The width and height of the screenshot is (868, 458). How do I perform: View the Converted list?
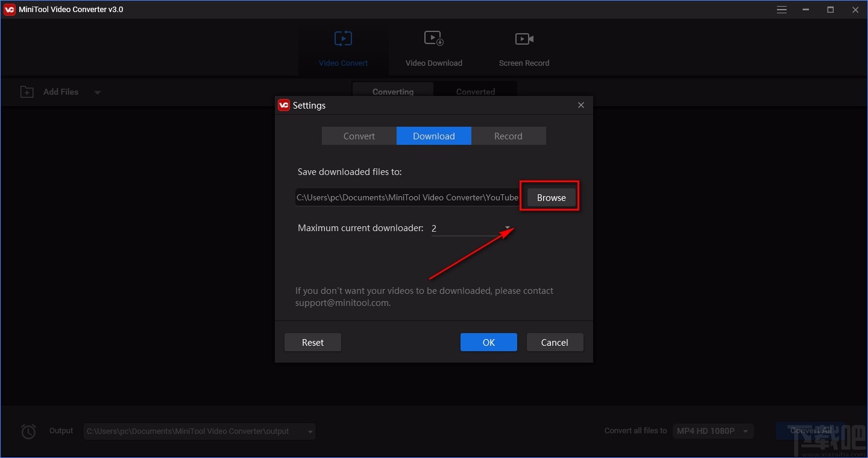476,91
